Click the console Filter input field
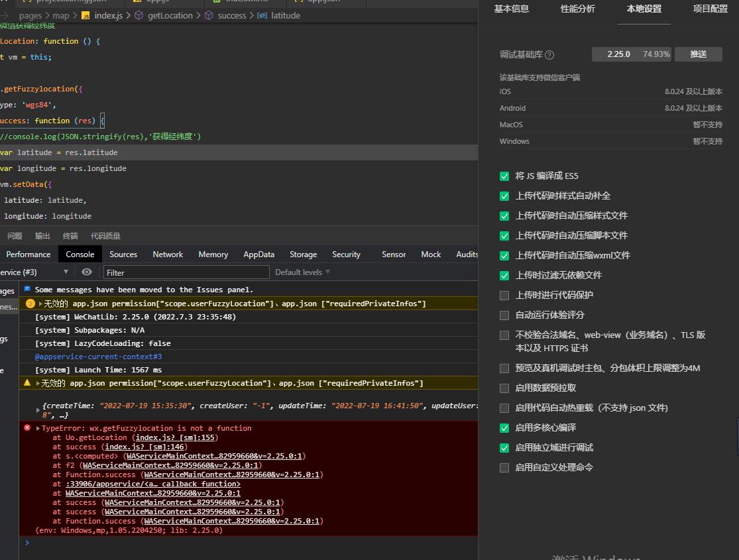The width and height of the screenshot is (739, 560). coord(186,272)
